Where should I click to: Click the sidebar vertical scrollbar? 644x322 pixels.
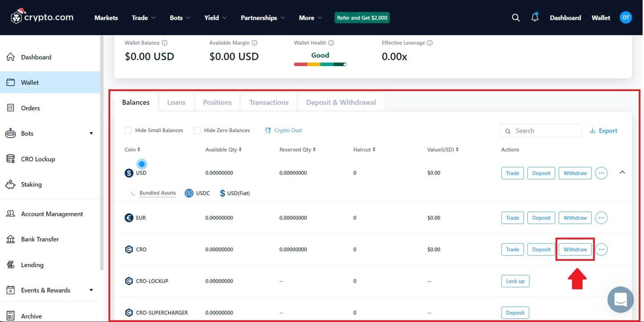click(102, 153)
